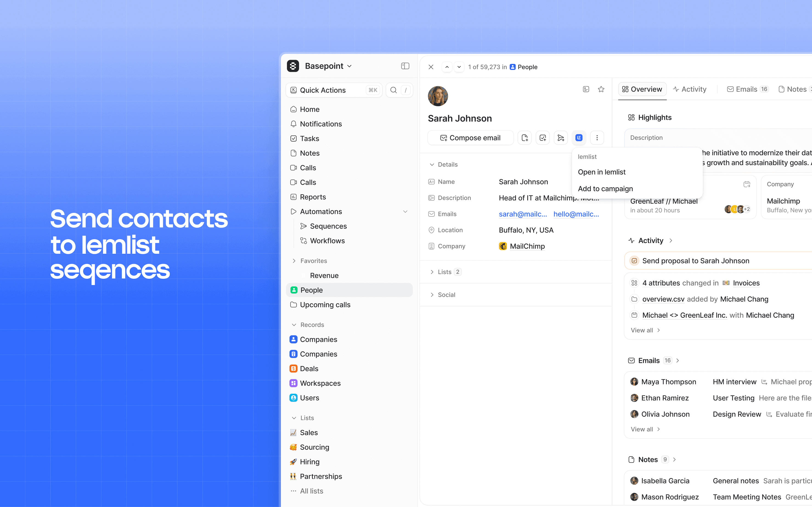Open Sequences under Automations

coord(354,226)
